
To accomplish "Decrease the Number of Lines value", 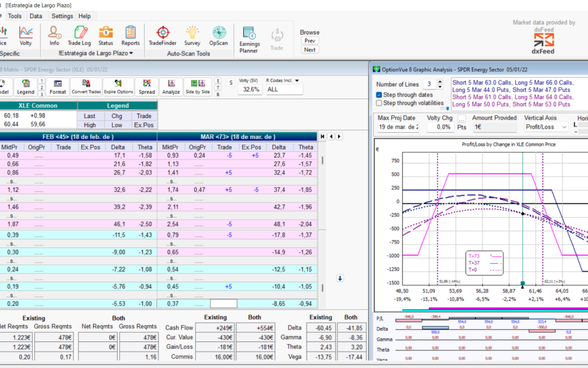I will (x=440, y=87).
